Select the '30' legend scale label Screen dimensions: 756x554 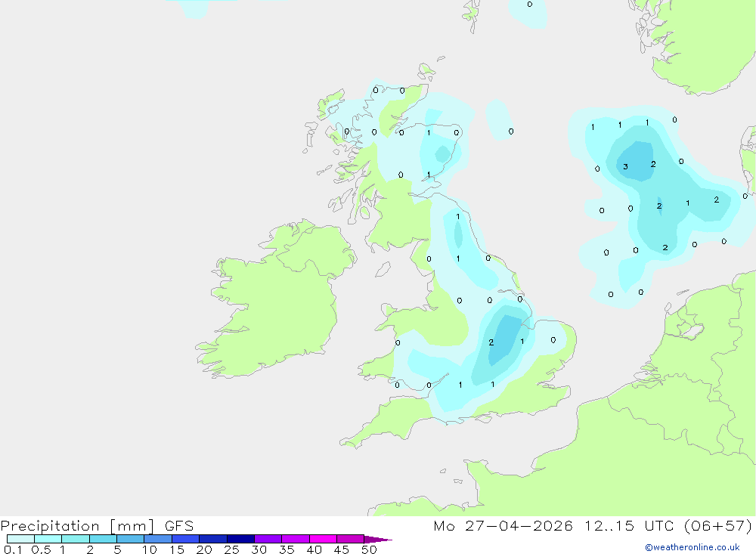[259, 549]
